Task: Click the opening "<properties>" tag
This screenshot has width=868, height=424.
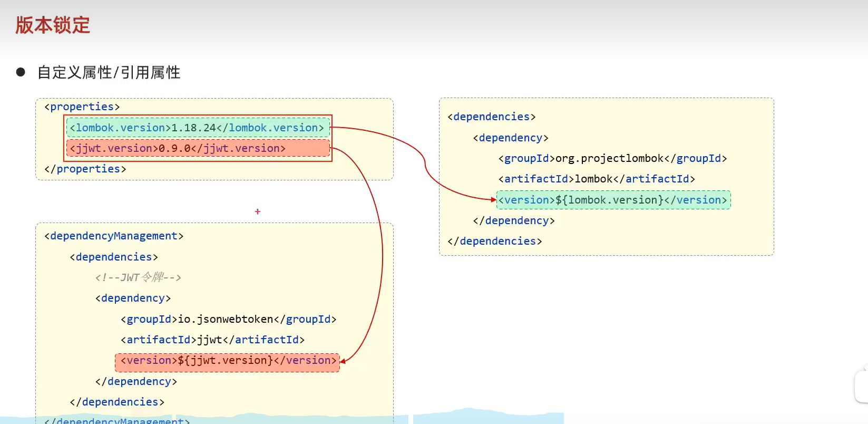Action: [82, 107]
